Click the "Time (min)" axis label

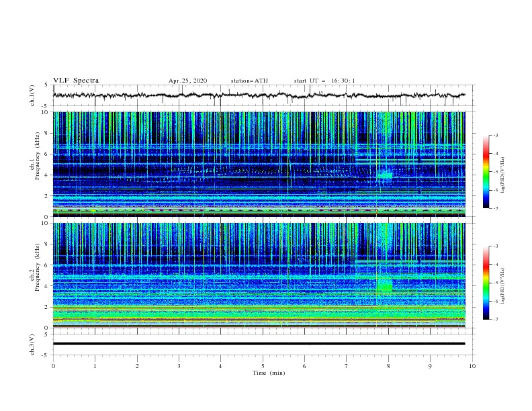(x=269, y=373)
